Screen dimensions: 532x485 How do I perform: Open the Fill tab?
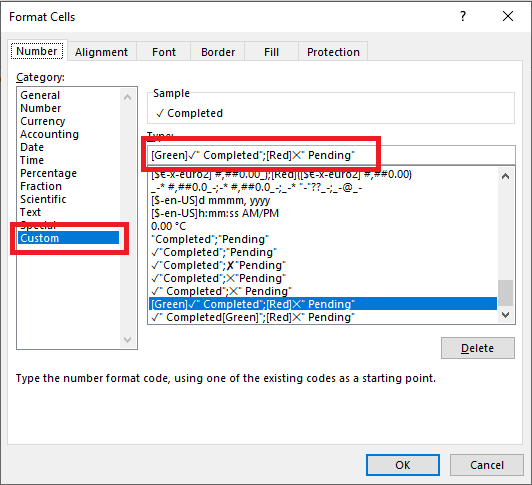pos(271,52)
